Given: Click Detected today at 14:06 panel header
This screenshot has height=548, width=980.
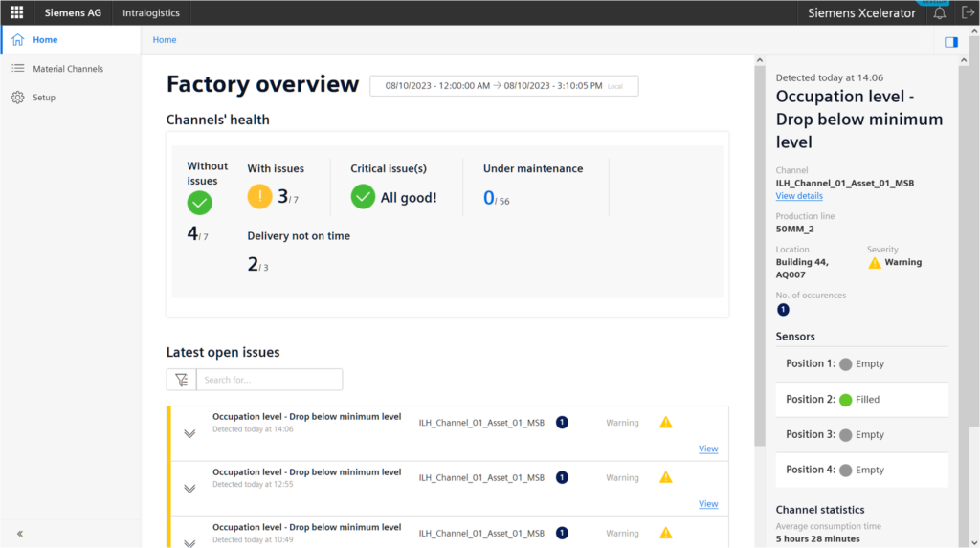Looking at the screenshot, I should click(x=830, y=77).
